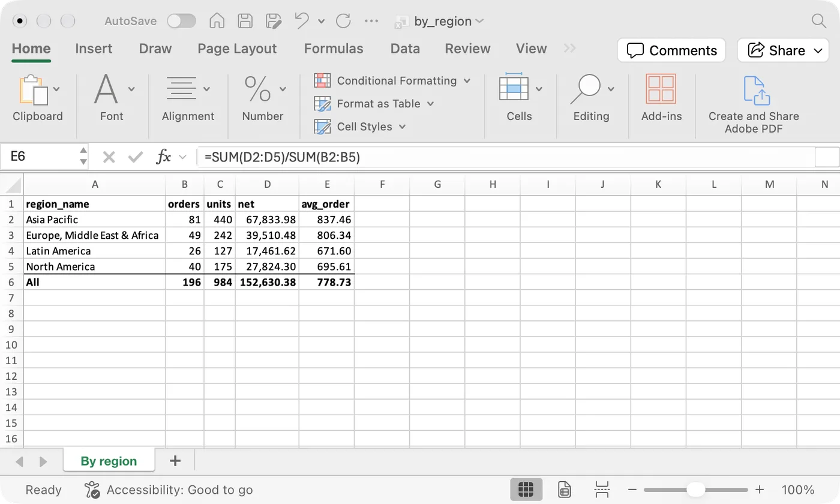Open the by_region file name dropdown
Viewport: 840px width, 504px height.
[x=479, y=21]
